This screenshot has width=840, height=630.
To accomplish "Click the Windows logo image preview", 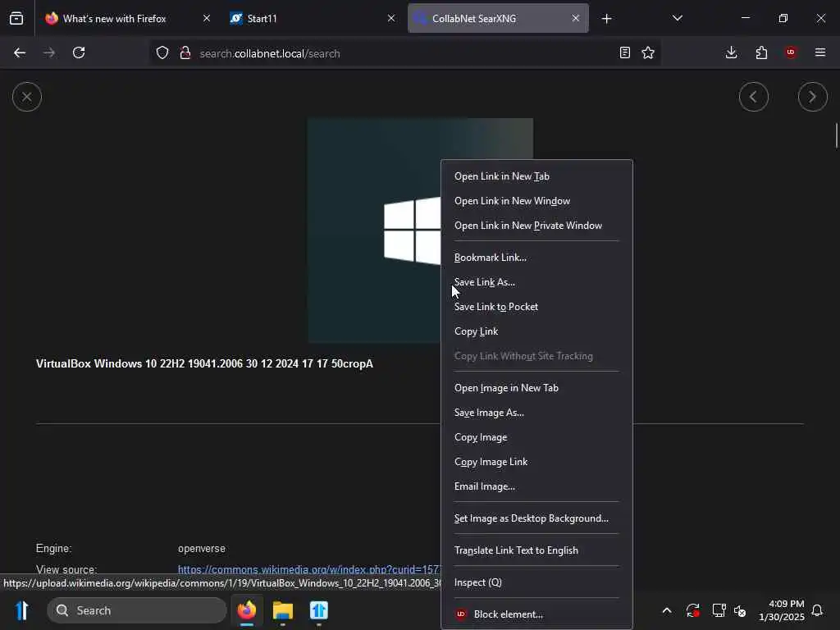I will click(x=374, y=231).
